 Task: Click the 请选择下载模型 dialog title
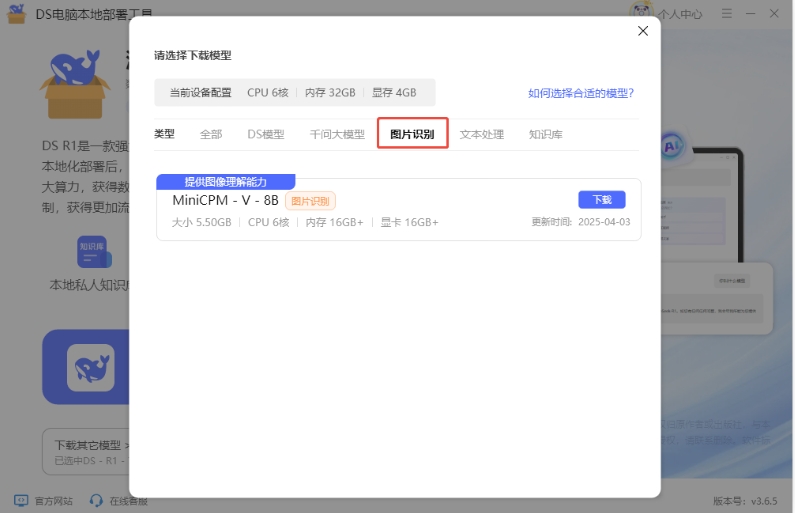pos(193,55)
